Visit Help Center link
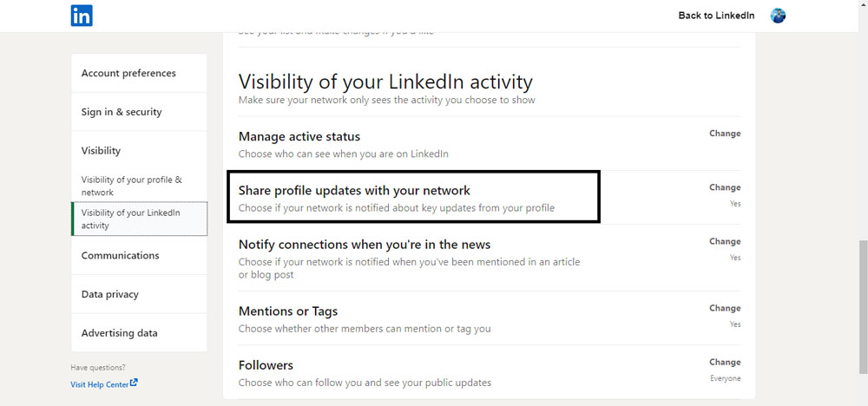This screenshot has width=868, height=406. click(x=100, y=383)
